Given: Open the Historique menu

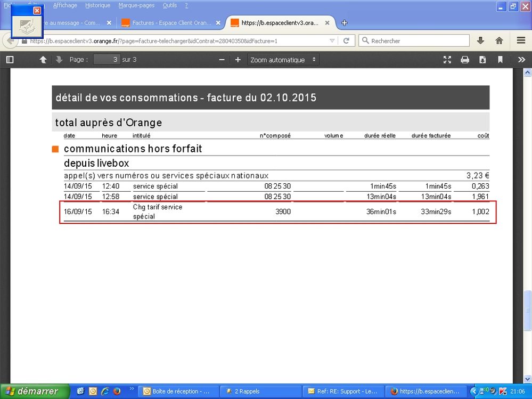Looking at the screenshot, I should (97, 5).
